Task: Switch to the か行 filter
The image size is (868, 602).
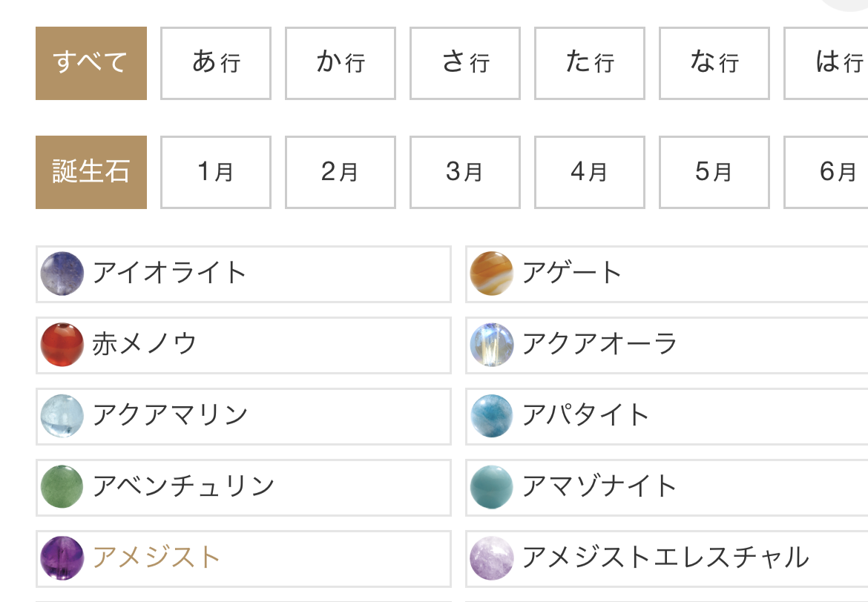Action: (x=341, y=63)
